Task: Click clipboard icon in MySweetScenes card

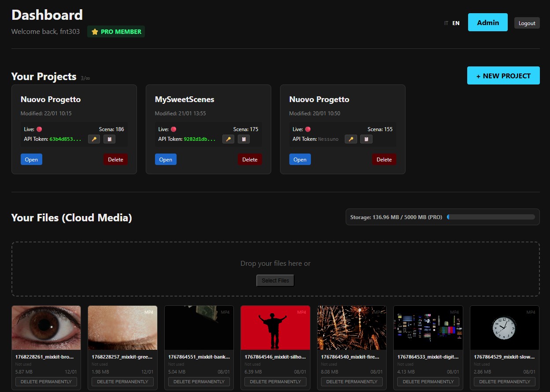Action: [244, 139]
